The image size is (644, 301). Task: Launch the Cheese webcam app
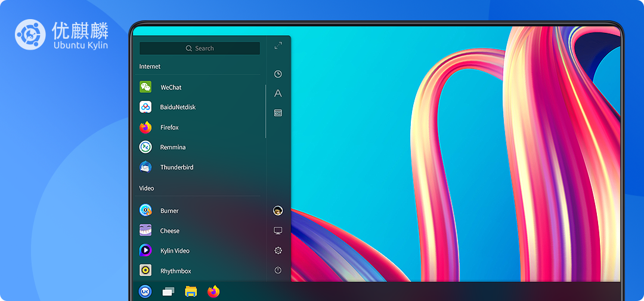(x=169, y=231)
